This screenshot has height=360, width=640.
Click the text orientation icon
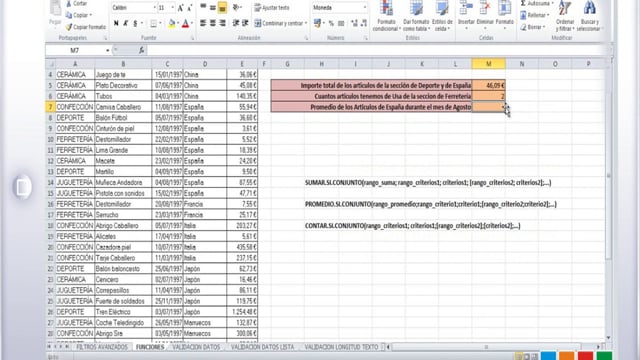[236, 7]
